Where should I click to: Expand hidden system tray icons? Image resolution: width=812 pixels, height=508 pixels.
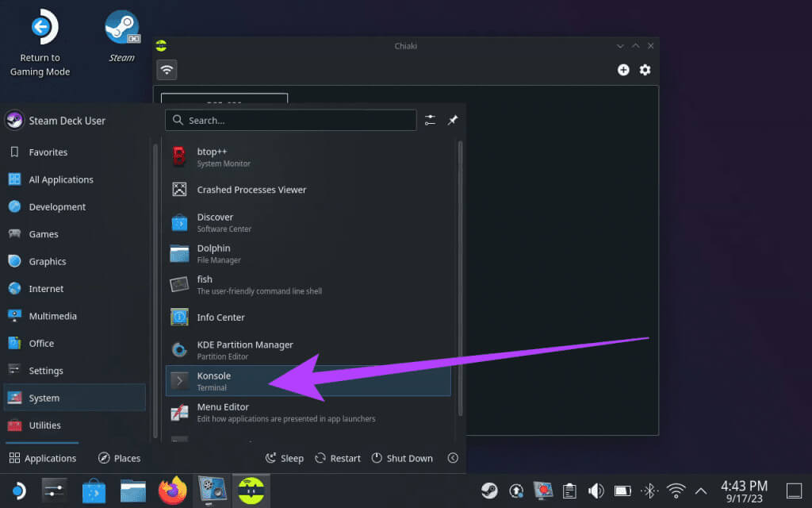point(701,491)
